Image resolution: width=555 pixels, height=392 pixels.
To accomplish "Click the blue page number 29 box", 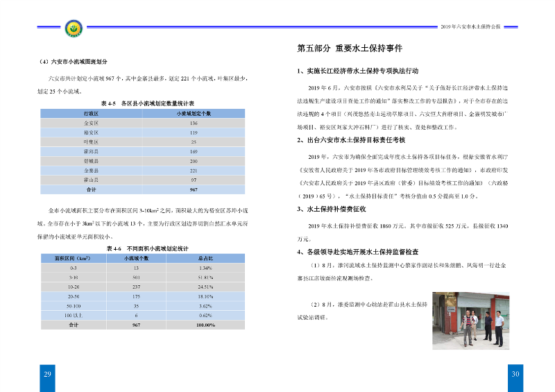I will point(48,374).
